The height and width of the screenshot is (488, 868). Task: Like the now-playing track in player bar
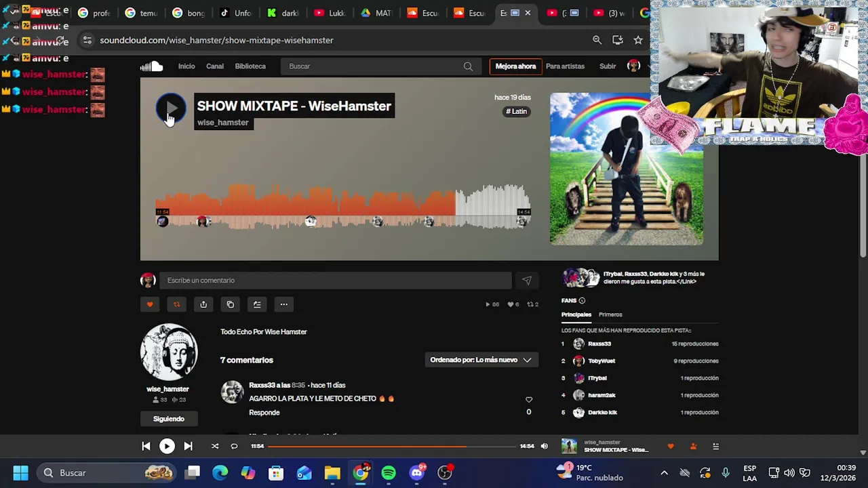click(671, 446)
